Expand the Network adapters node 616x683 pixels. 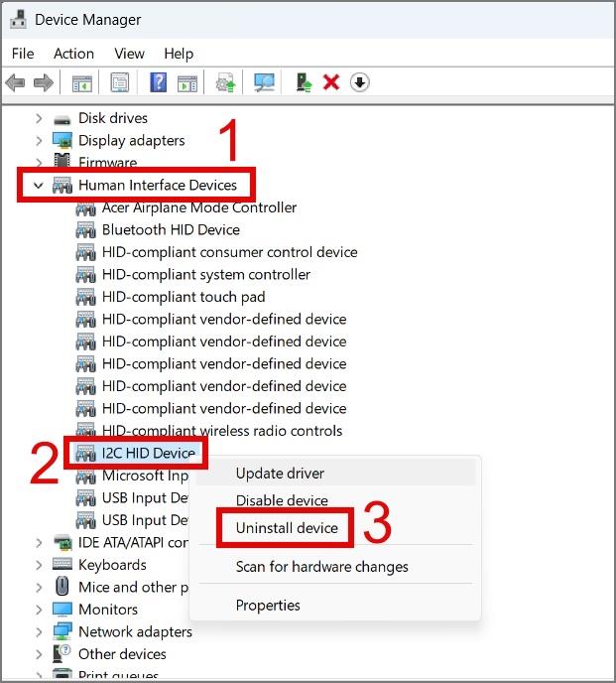pyautogui.click(x=39, y=631)
